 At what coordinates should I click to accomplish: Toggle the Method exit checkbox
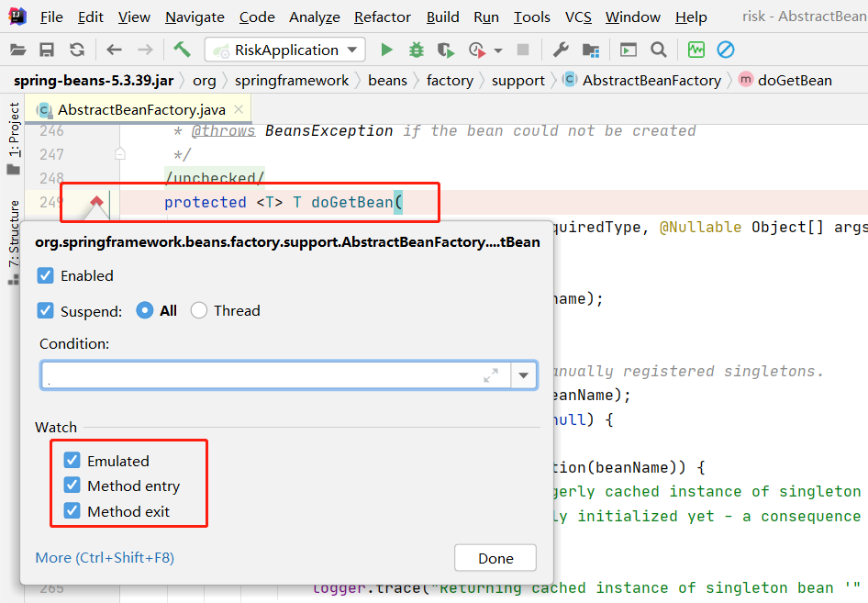click(72, 510)
